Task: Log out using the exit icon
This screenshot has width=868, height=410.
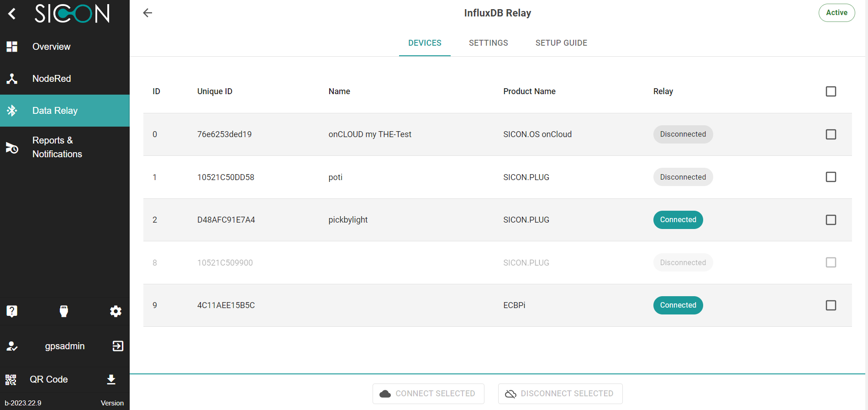Action: tap(118, 346)
